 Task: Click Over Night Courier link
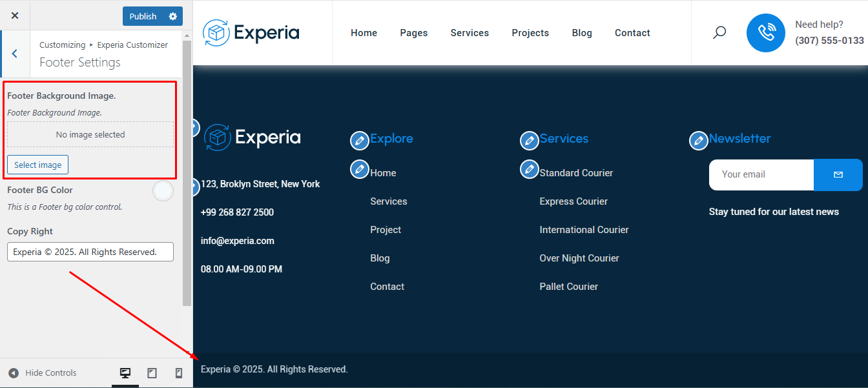(579, 258)
